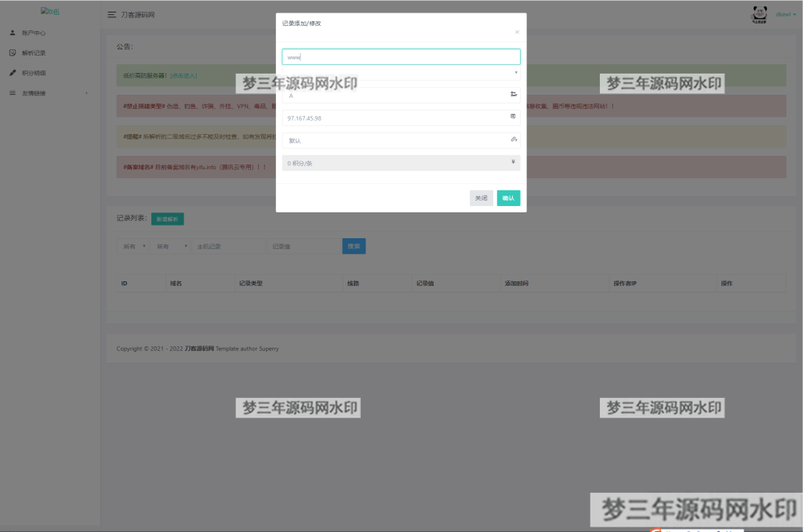This screenshot has width=803, height=532.
Task: Click the panda user avatar
Action: click(759, 14)
